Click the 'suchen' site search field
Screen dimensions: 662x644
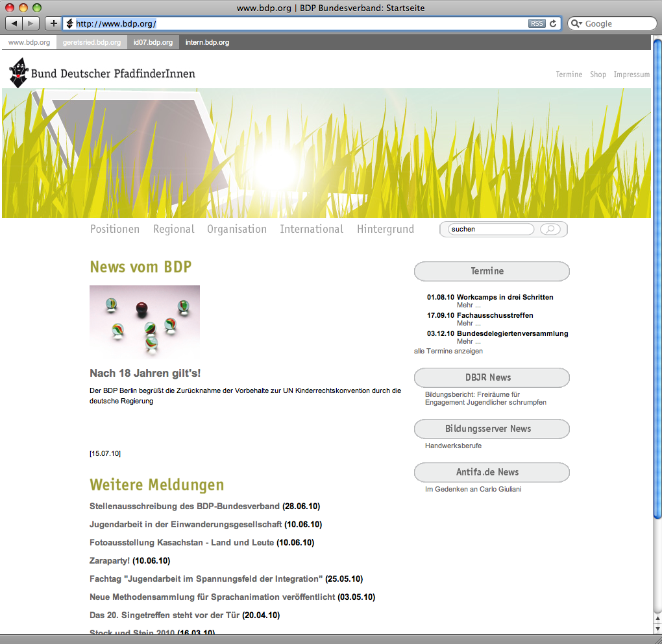(x=490, y=229)
